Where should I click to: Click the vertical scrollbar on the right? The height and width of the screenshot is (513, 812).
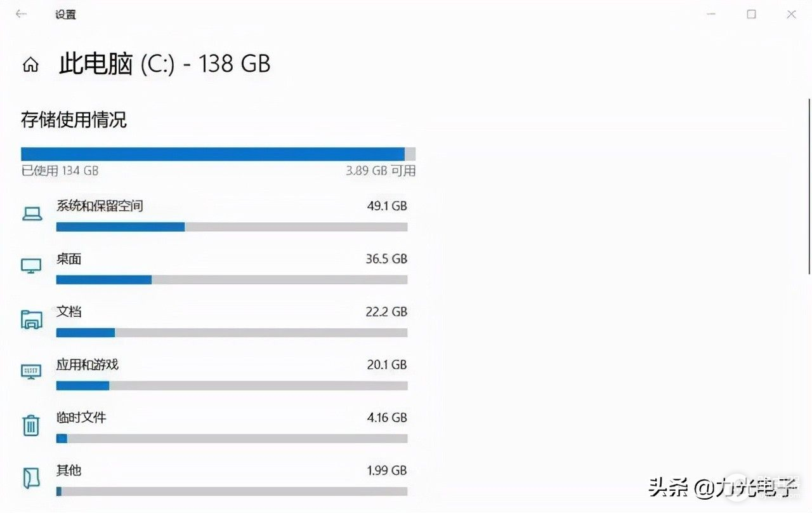pos(809,185)
